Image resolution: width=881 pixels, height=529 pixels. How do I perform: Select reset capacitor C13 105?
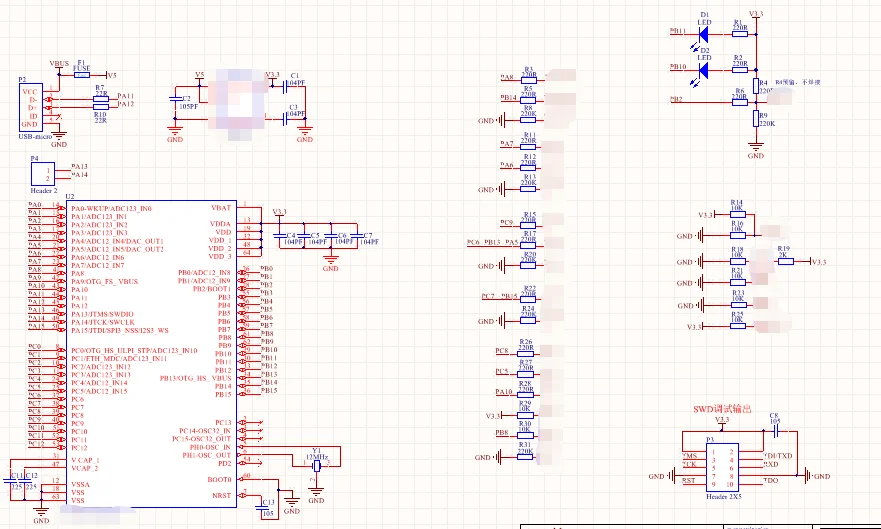(x=262, y=508)
